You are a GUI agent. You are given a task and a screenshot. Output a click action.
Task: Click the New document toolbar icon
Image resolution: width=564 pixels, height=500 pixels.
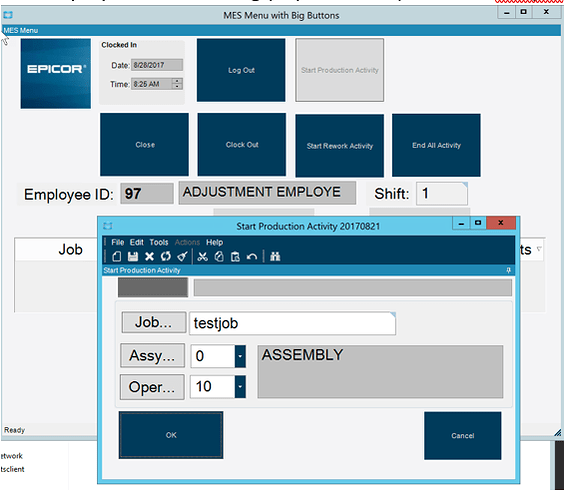117,256
